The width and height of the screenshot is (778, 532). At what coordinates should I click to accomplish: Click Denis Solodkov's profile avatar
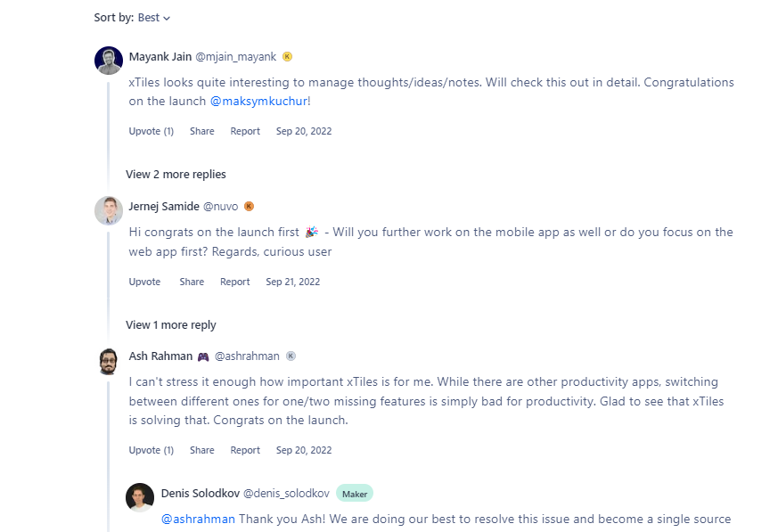coord(140,498)
